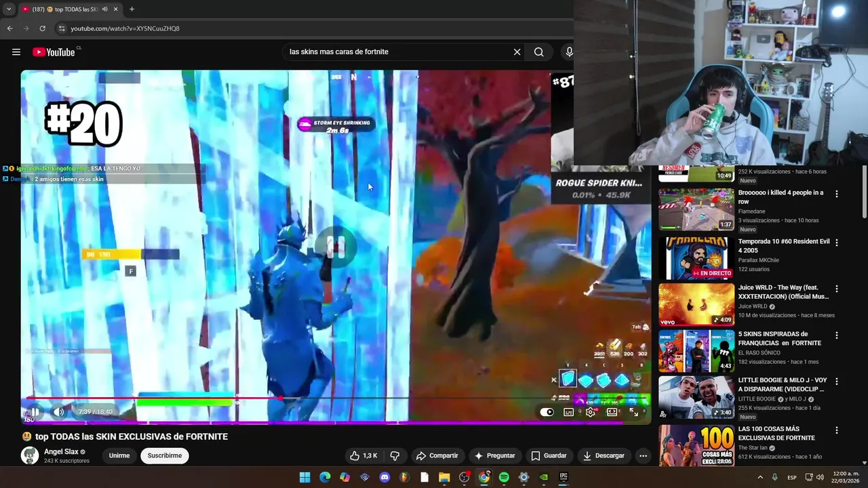Open the ESP language switcher in tray

792,477
